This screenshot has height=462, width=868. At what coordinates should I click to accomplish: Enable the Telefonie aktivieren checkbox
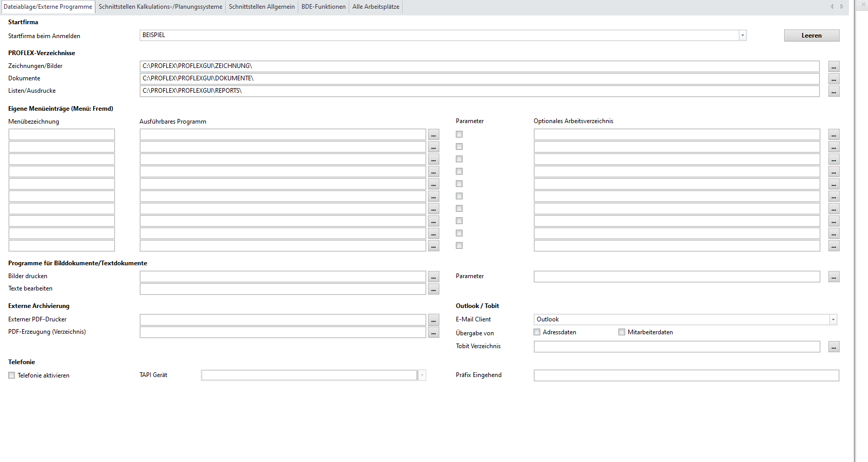tap(12, 375)
